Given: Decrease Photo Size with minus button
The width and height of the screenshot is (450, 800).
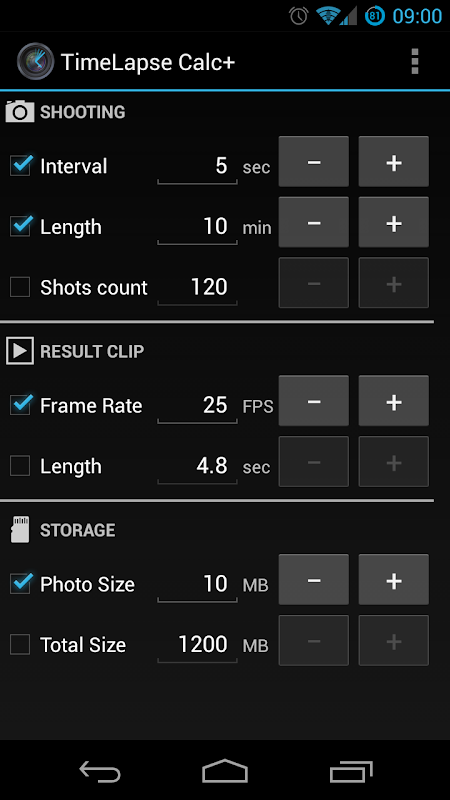Looking at the screenshot, I should (314, 579).
